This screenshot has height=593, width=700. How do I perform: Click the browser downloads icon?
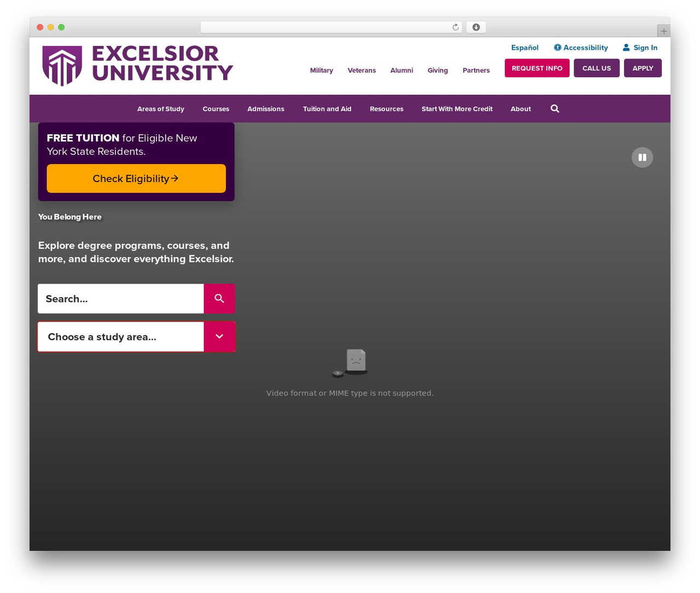tap(476, 27)
